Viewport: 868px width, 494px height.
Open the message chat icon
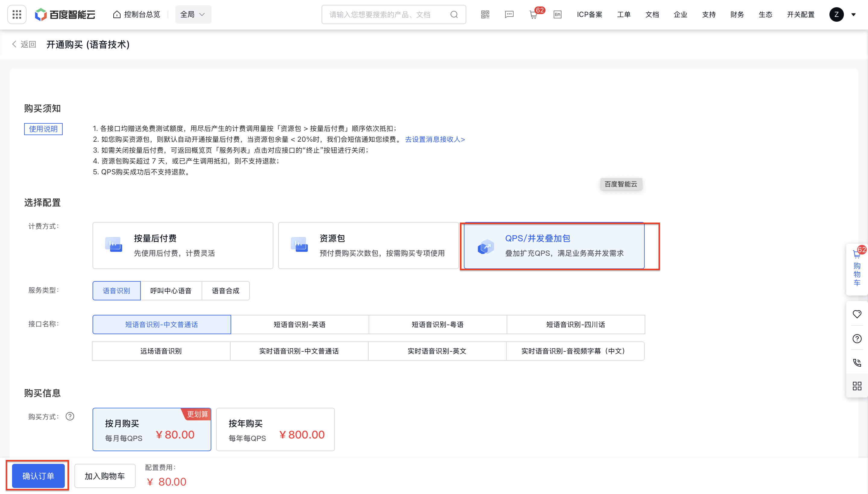tap(509, 14)
